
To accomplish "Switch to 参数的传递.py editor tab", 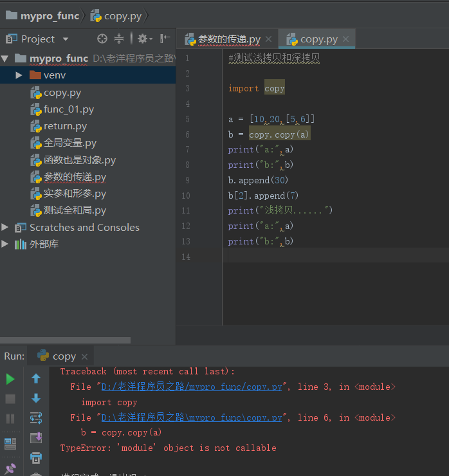I will click(x=229, y=39).
